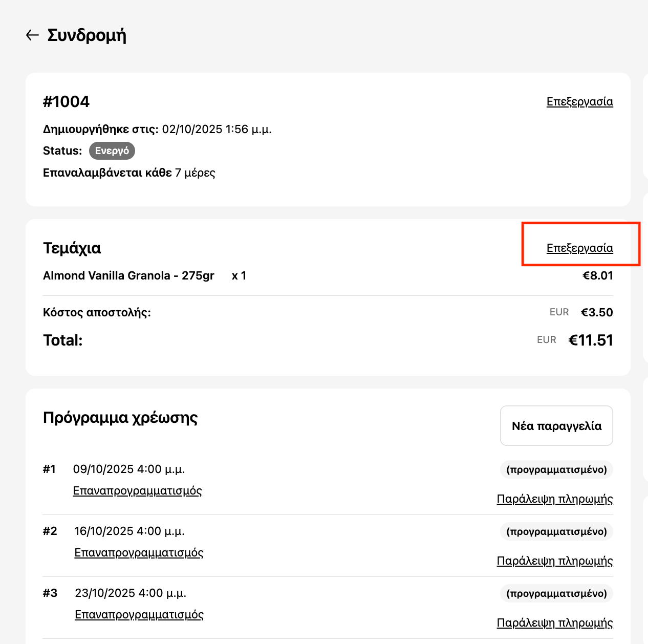The image size is (648, 644).
Task: Skip the 23/10/2025 payment
Action: pyautogui.click(x=554, y=623)
